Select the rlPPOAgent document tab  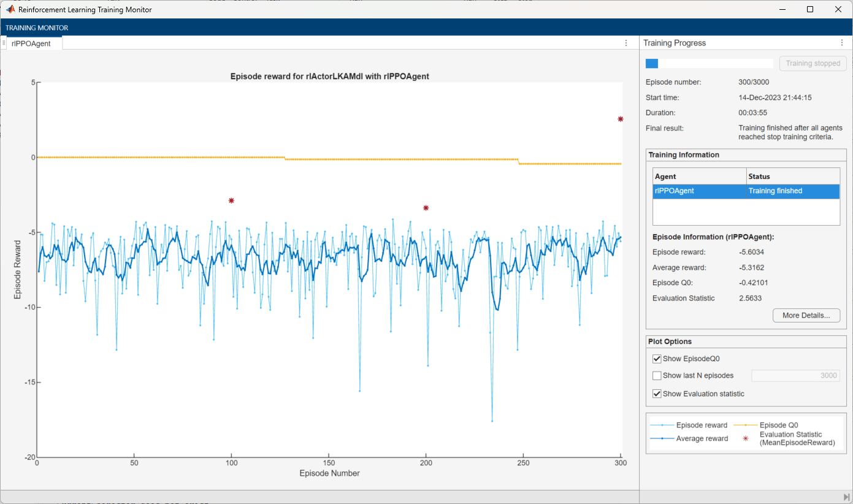[x=34, y=44]
